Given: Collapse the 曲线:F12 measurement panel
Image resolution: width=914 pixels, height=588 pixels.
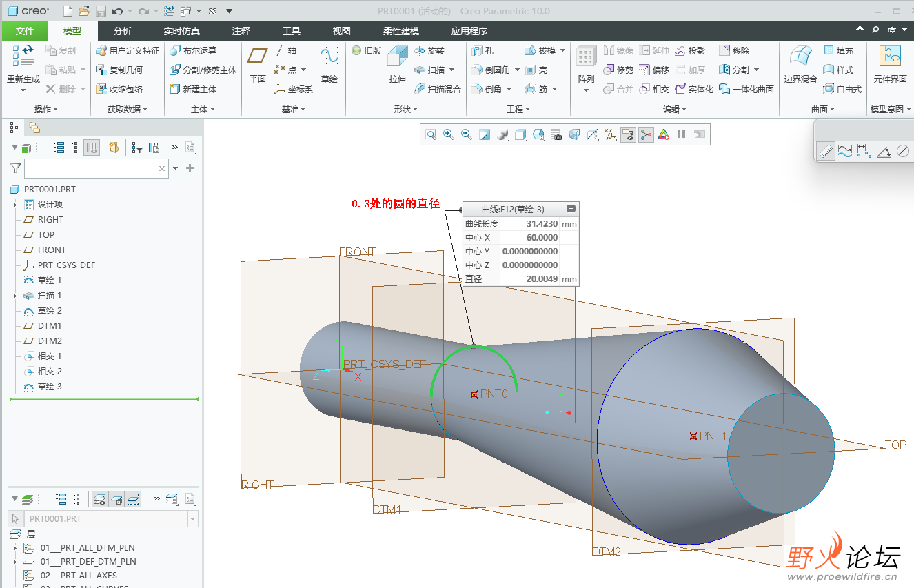Looking at the screenshot, I should pos(571,209).
